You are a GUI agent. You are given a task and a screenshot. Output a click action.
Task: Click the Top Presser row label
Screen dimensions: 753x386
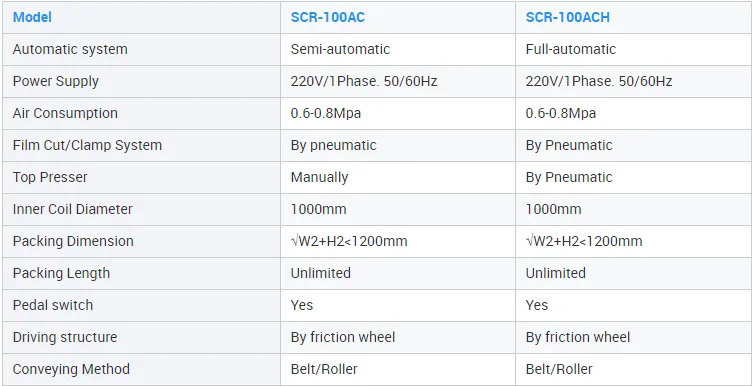tap(142, 177)
